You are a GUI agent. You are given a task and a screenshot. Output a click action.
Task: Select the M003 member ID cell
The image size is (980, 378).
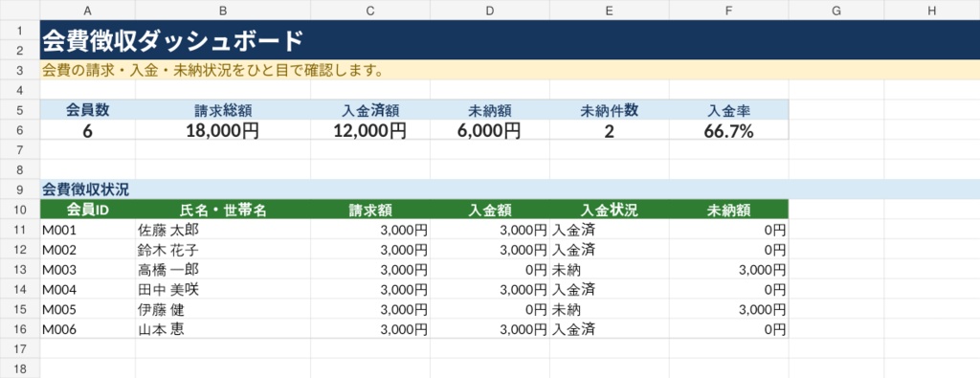point(87,269)
